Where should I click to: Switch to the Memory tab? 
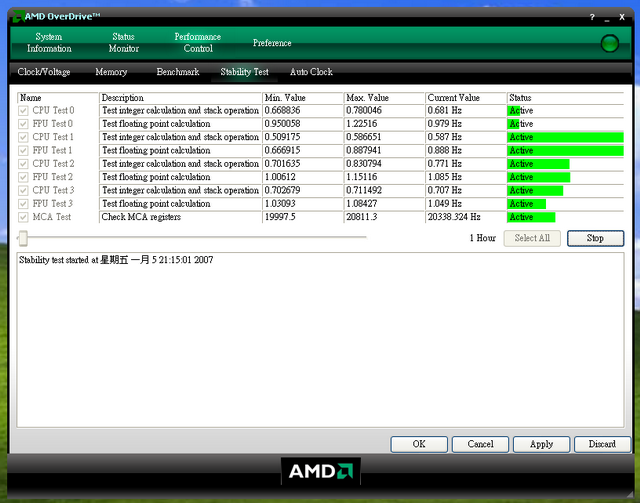[x=111, y=72]
